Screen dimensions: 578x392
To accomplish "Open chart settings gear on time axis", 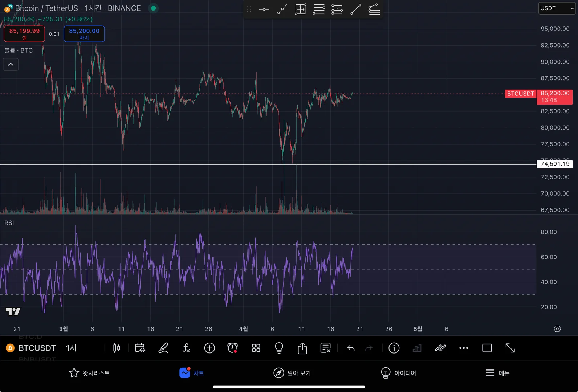I will pyautogui.click(x=557, y=329).
